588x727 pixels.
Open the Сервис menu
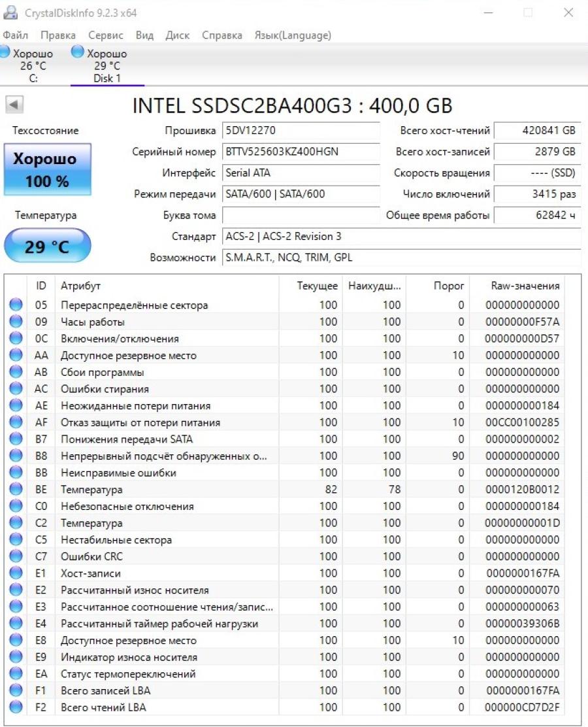(x=105, y=35)
